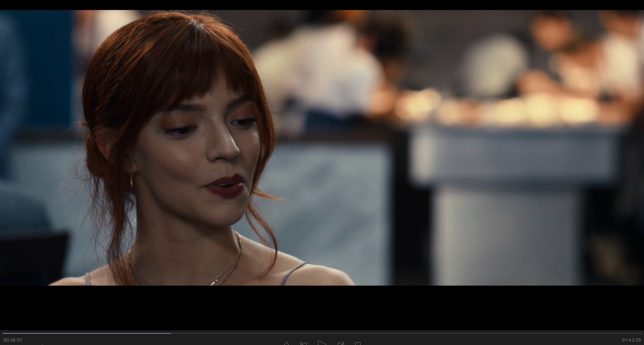Screen dimensions: 644x345
Task: Click the dark control strip beside the Stop icon
Action: (426, 342)
